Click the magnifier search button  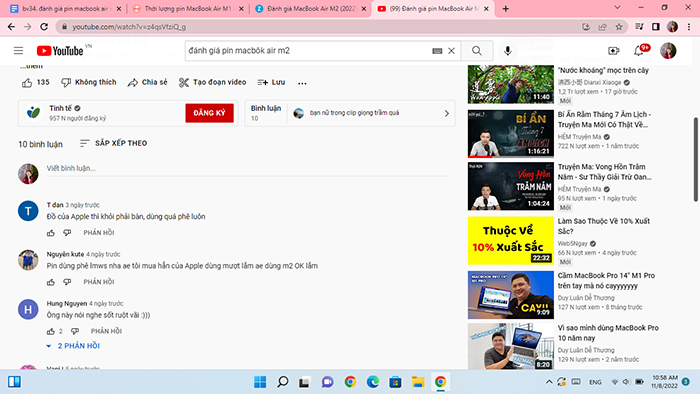pos(477,51)
